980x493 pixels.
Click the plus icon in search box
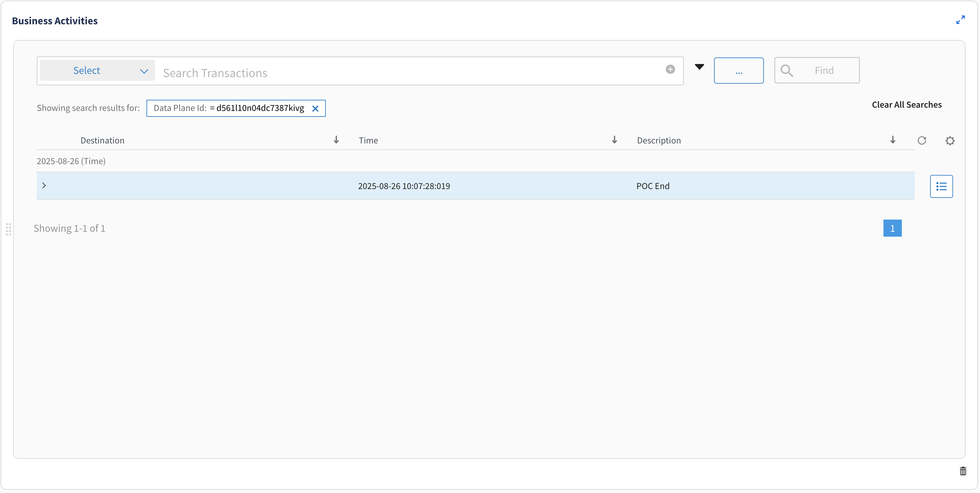pyautogui.click(x=670, y=69)
